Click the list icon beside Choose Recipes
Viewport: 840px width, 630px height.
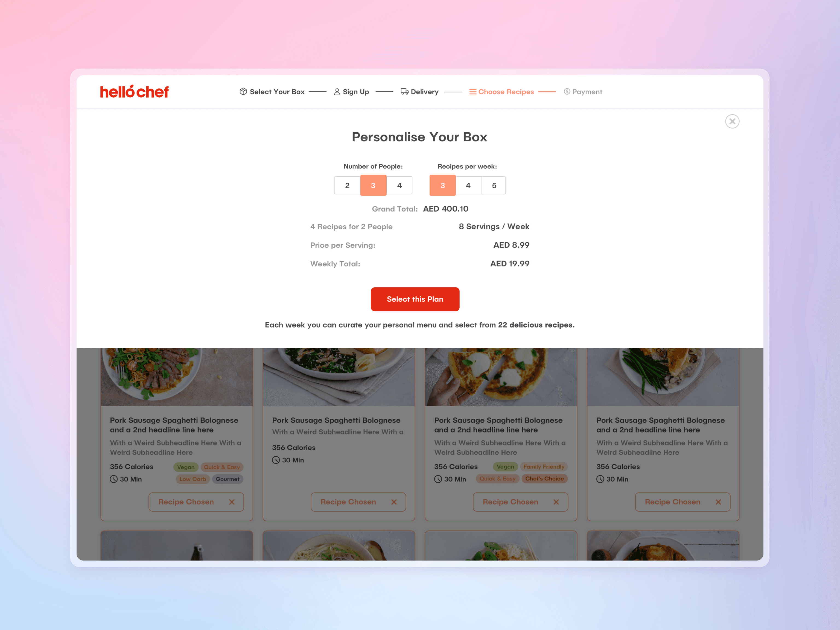pos(472,92)
